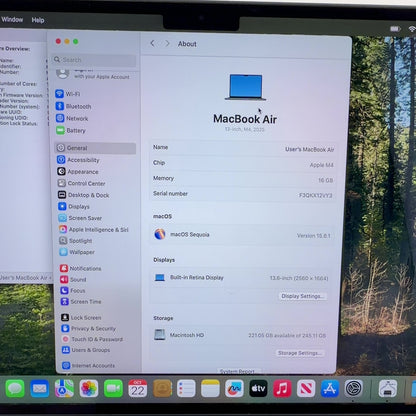The image size is (416, 416).
Task: Open Notifications settings
Action: [81, 268]
